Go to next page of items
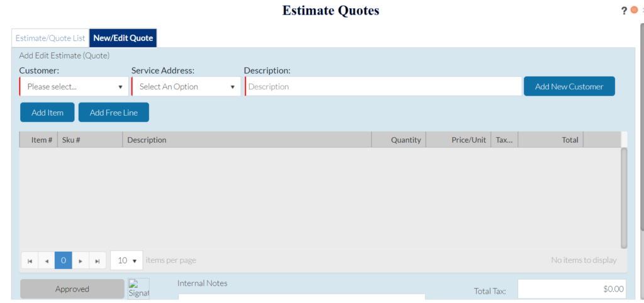The height and width of the screenshot is (303, 644). [80, 260]
